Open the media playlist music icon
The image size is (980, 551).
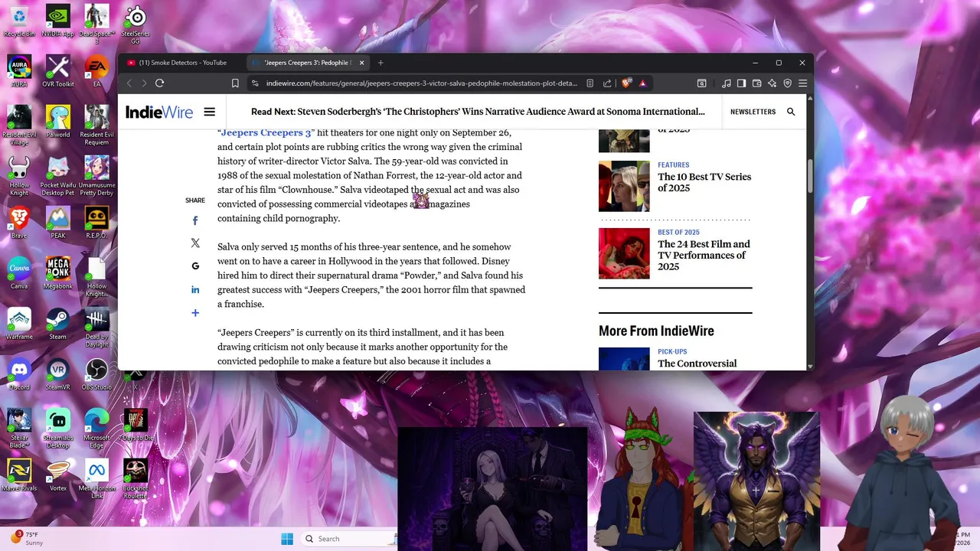pos(726,83)
